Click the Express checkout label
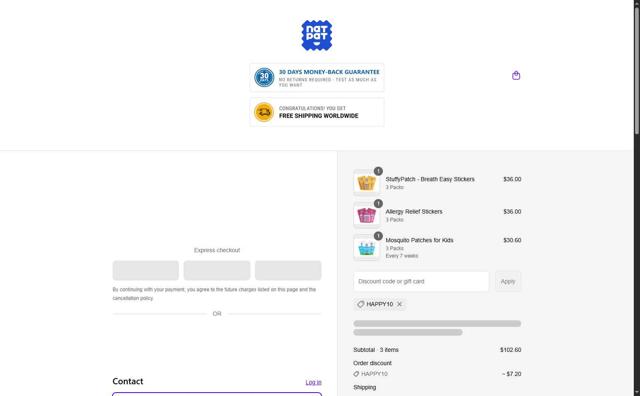The width and height of the screenshot is (640, 396). click(217, 250)
